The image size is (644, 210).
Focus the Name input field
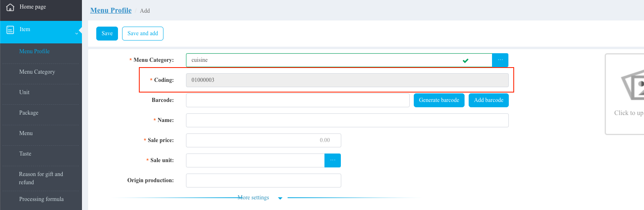[x=347, y=120]
